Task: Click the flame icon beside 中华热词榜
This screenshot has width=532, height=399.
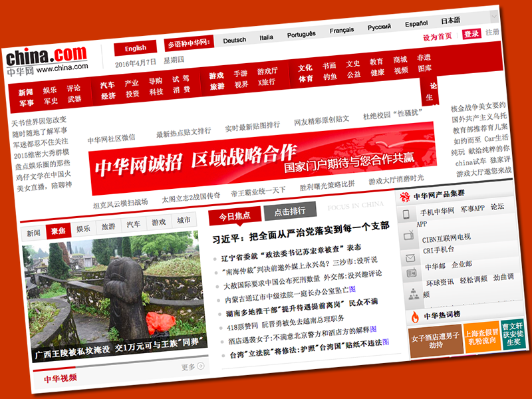Action: point(415,317)
